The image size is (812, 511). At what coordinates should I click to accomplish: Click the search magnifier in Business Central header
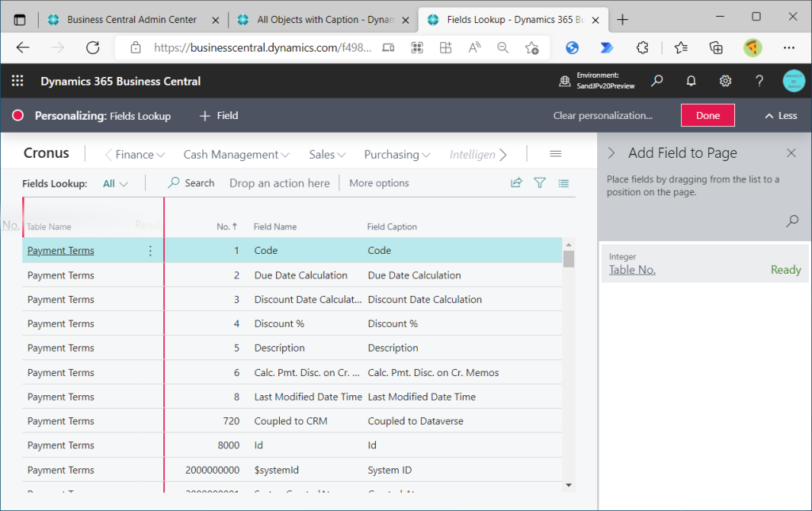(657, 81)
